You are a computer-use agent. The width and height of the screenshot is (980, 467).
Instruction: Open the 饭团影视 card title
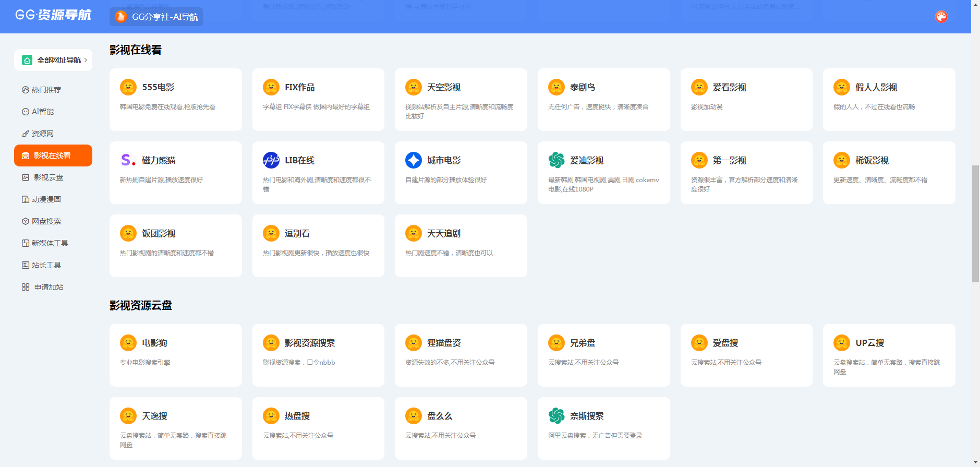pos(159,233)
